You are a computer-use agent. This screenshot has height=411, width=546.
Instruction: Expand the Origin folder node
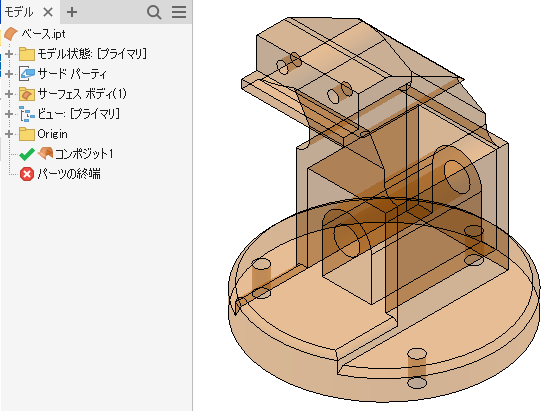[x=9, y=134]
